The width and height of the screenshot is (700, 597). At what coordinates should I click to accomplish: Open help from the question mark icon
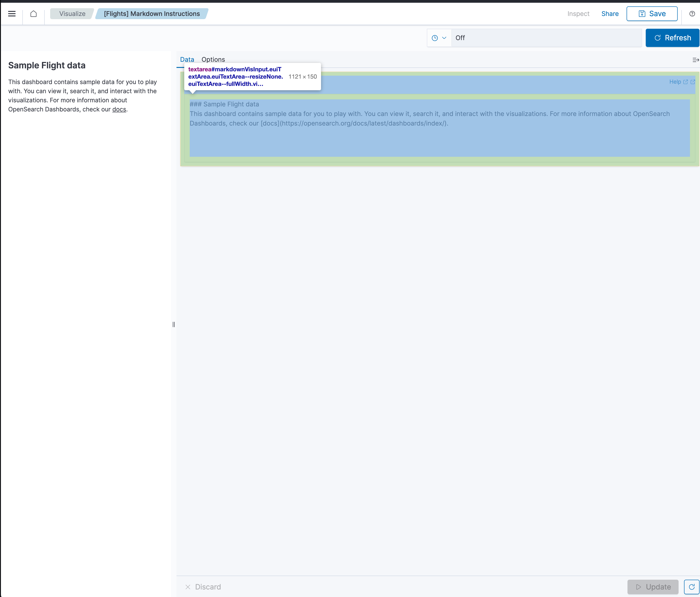[692, 14]
